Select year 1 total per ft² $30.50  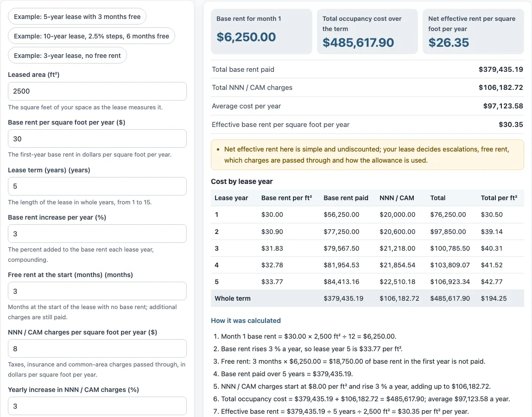[x=492, y=215]
